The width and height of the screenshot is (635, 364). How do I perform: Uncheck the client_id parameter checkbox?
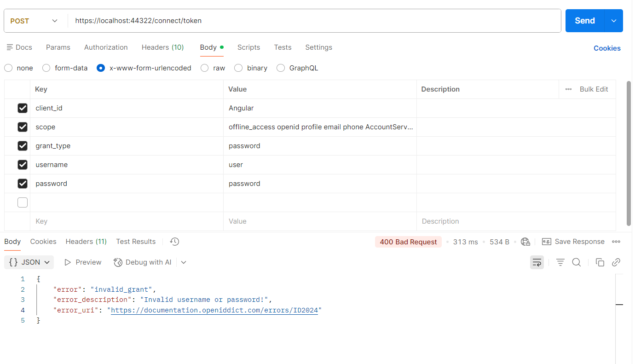[x=23, y=108]
